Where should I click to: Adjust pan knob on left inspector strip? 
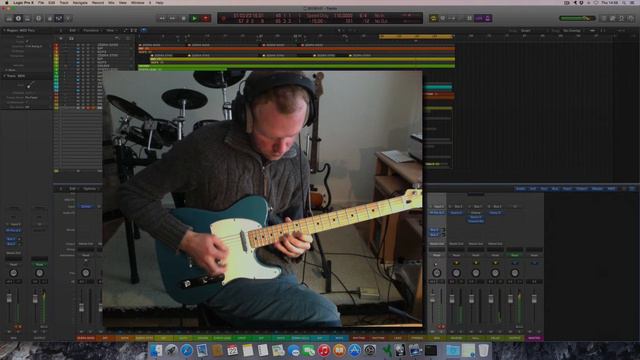(x=13, y=273)
